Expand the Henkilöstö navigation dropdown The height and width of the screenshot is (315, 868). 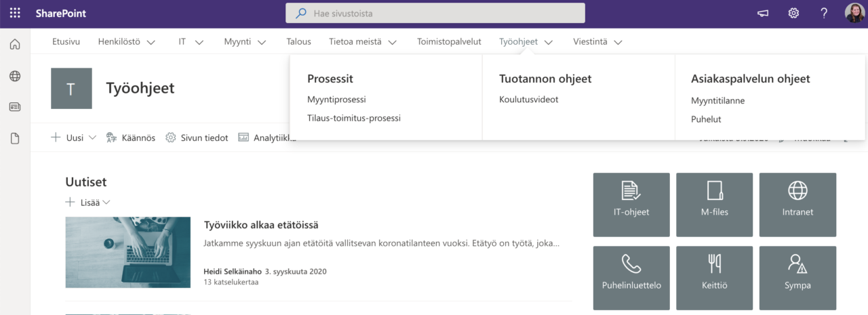pyautogui.click(x=151, y=42)
